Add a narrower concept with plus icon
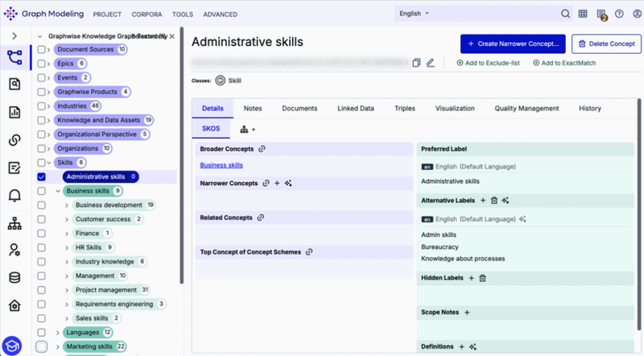This screenshot has width=644, height=356. tap(277, 184)
